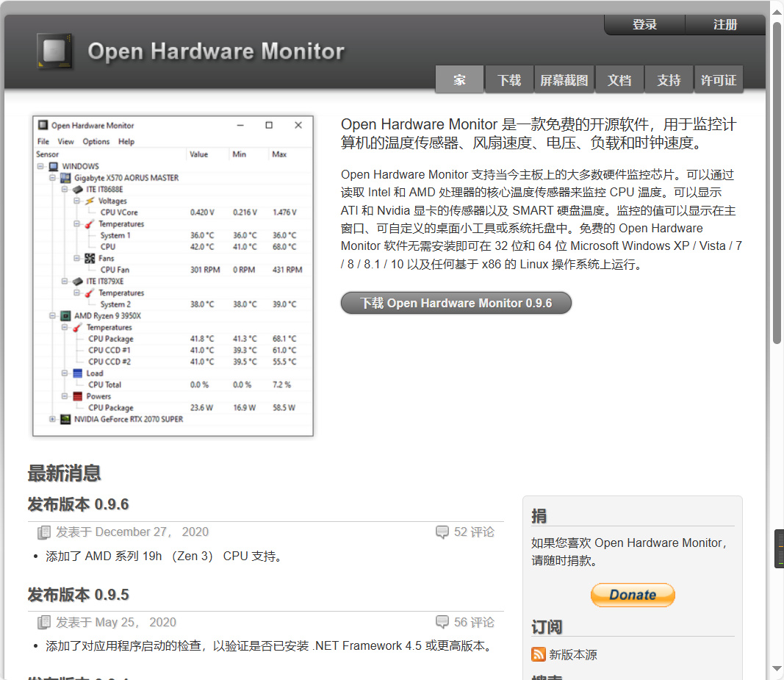Click the scrollbar up arrow
Viewport: 784px width, 680px height.
tap(777, 12)
